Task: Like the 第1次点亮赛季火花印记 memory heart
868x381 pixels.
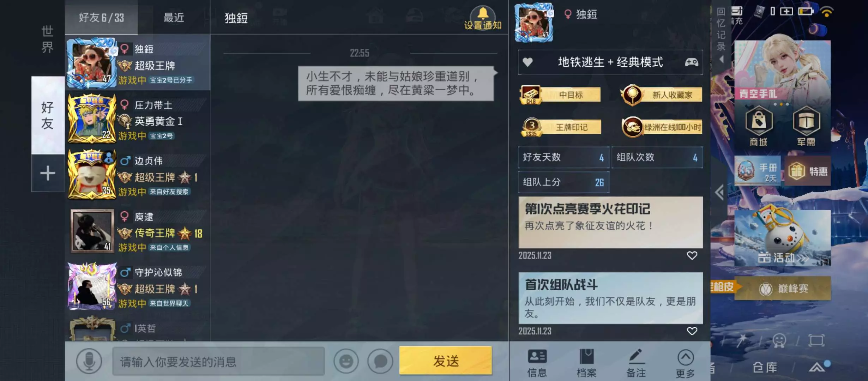Action: [692, 255]
